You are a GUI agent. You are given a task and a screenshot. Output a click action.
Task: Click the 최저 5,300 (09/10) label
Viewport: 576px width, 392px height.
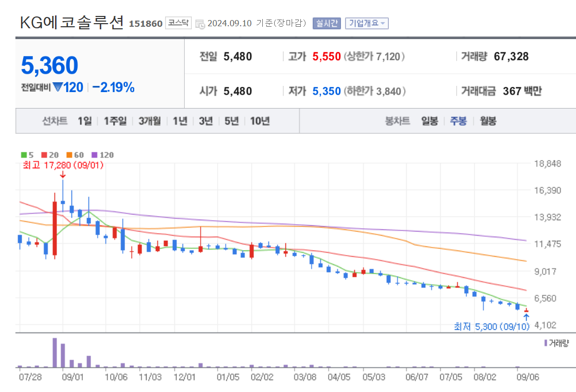[x=492, y=327]
